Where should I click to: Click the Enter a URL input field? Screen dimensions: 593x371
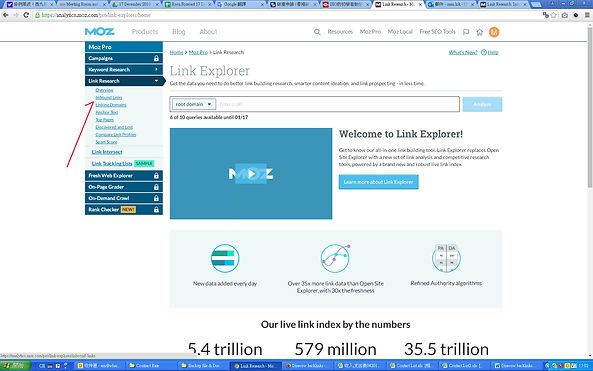(x=338, y=104)
